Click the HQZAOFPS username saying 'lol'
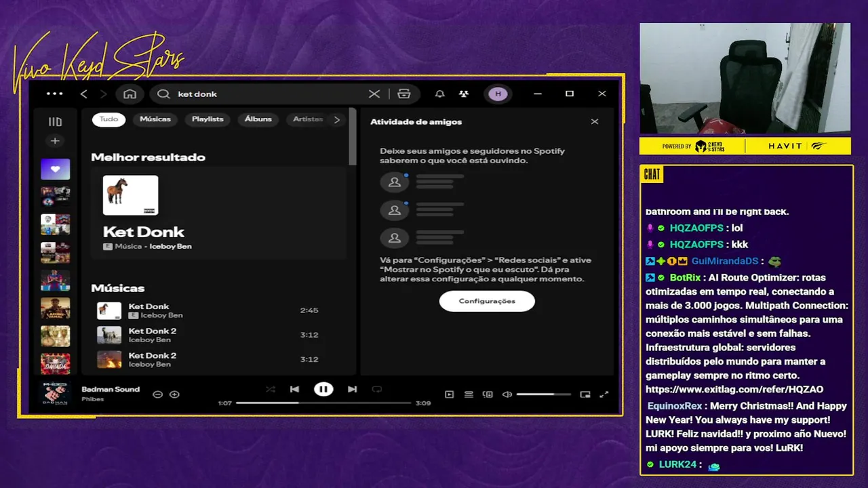This screenshot has width=868, height=488. tap(696, 228)
